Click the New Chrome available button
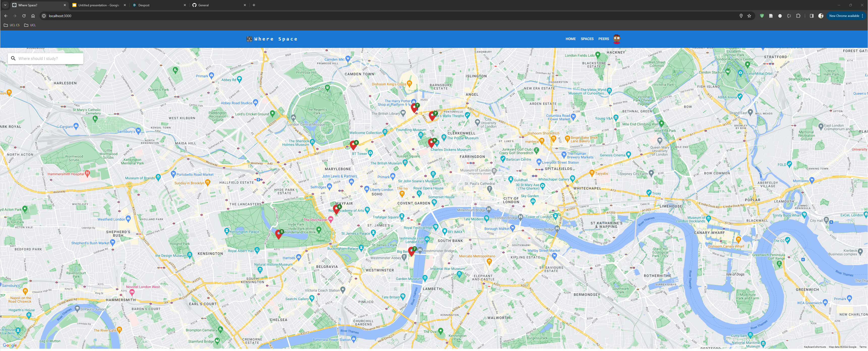The width and height of the screenshot is (868, 351). pyautogui.click(x=844, y=16)
